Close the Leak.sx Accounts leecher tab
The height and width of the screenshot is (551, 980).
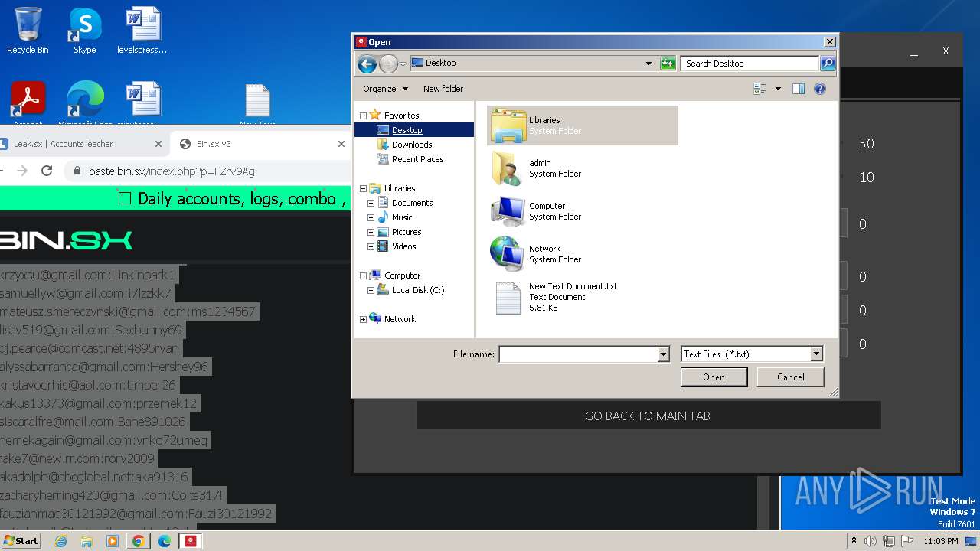coord(158,144)
